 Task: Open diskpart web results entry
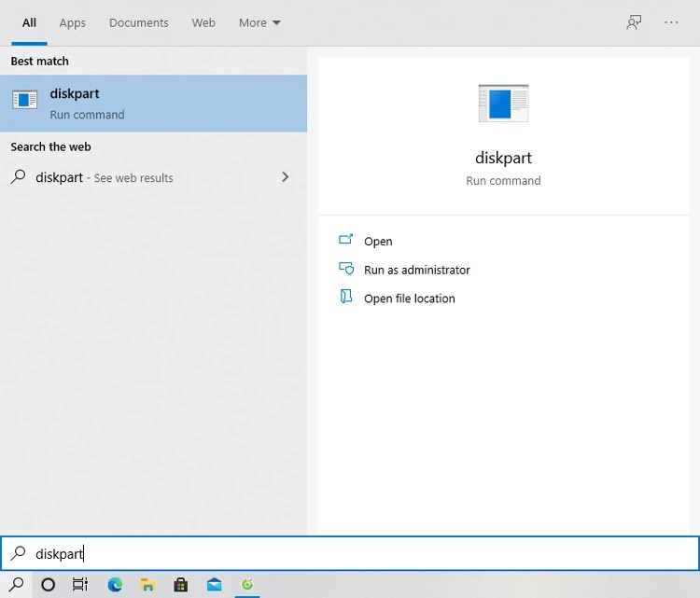(153, 177)
